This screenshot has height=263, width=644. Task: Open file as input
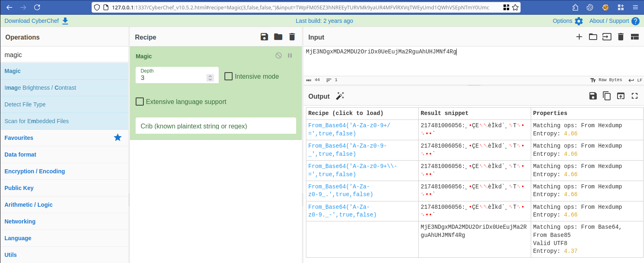pyautogui.click(x=607, y=37)
